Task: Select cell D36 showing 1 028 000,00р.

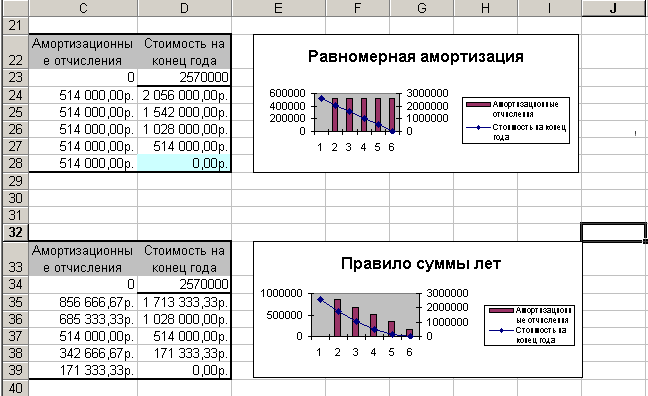Action: point(184,319)
